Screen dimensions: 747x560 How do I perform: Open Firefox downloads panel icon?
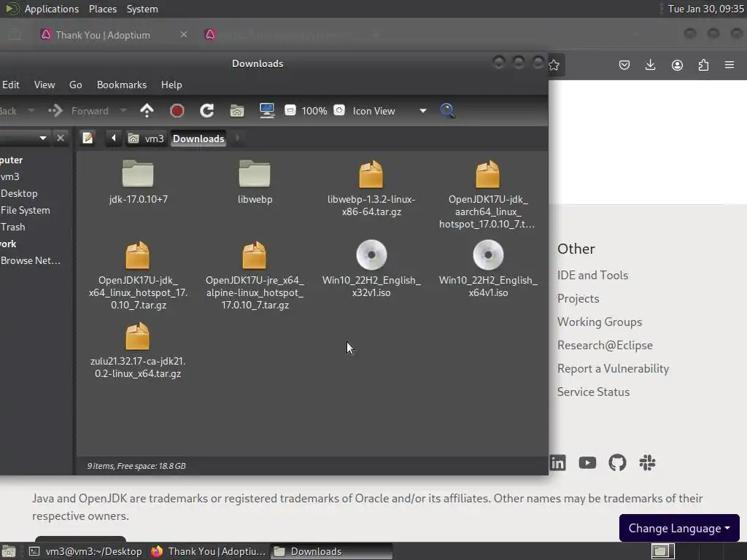coord(650,65)
